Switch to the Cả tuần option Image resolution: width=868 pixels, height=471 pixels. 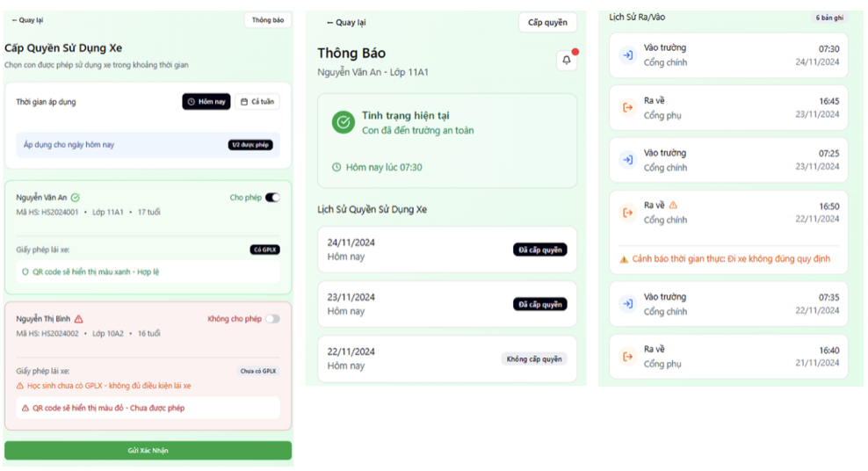[257, 102]
